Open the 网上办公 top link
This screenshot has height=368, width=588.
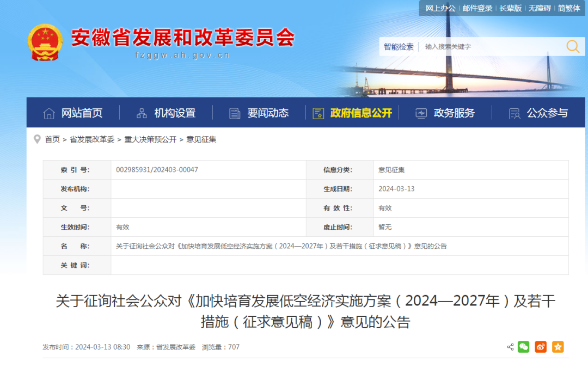coord(440,8)
